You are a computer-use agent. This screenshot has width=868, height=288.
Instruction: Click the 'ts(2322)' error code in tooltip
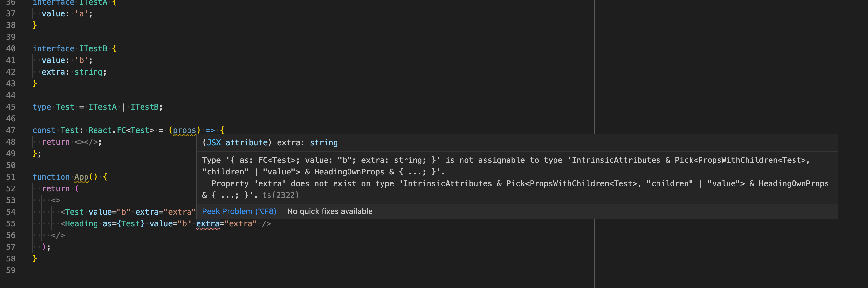pos(280,195)
